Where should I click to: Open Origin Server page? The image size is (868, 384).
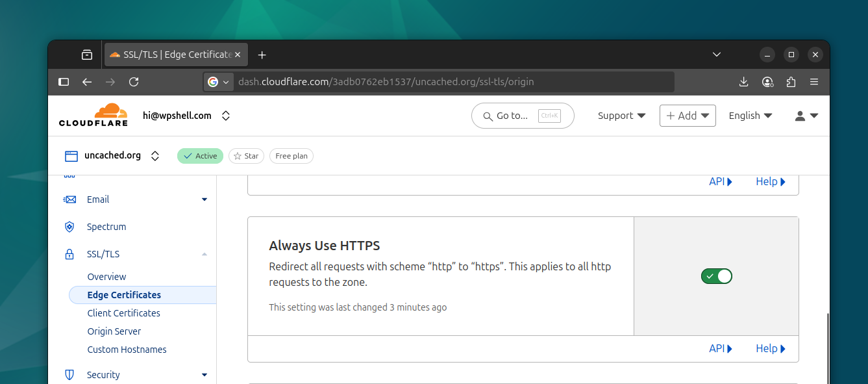click(x=114, y=331)
